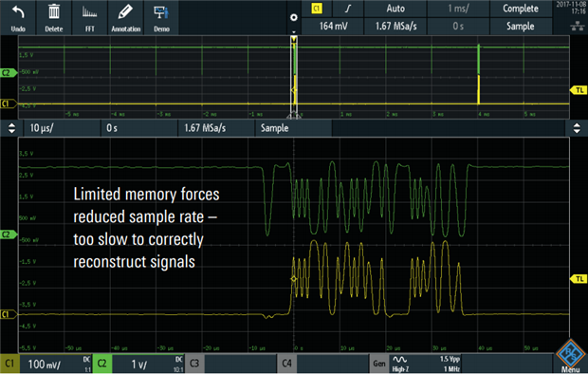This screenshot has height=374, width=588.
Task: Open the R&S Menu diamond icon
Action: click(570, 354)
